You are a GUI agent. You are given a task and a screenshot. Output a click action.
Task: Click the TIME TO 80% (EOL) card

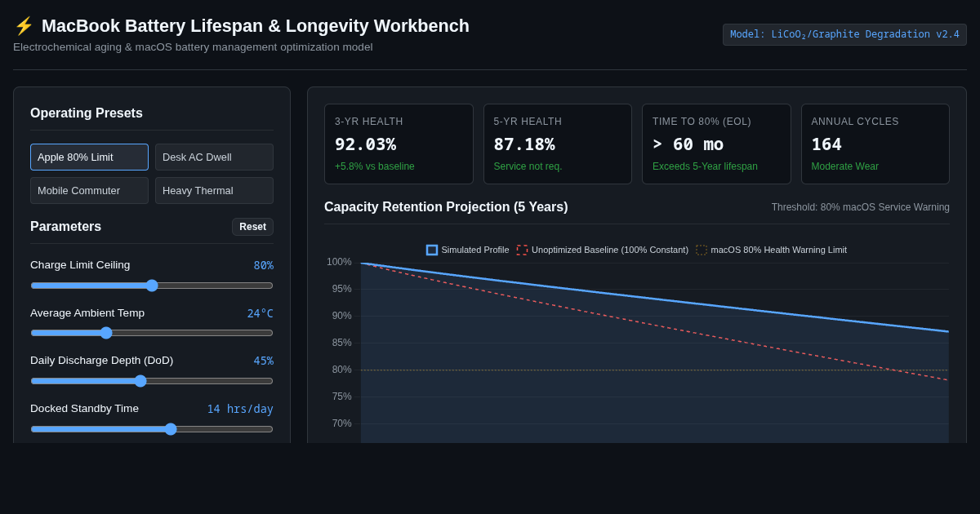click(716, 144)
